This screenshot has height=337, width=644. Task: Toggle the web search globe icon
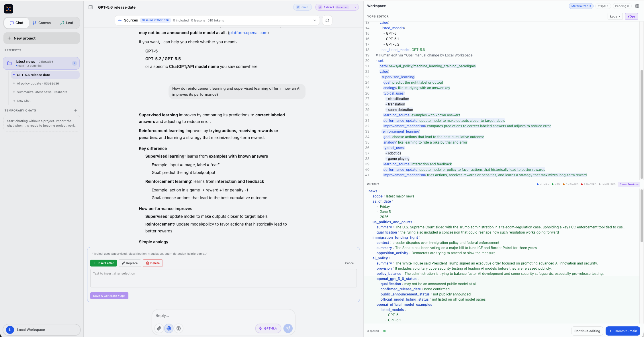click(169, 328)
